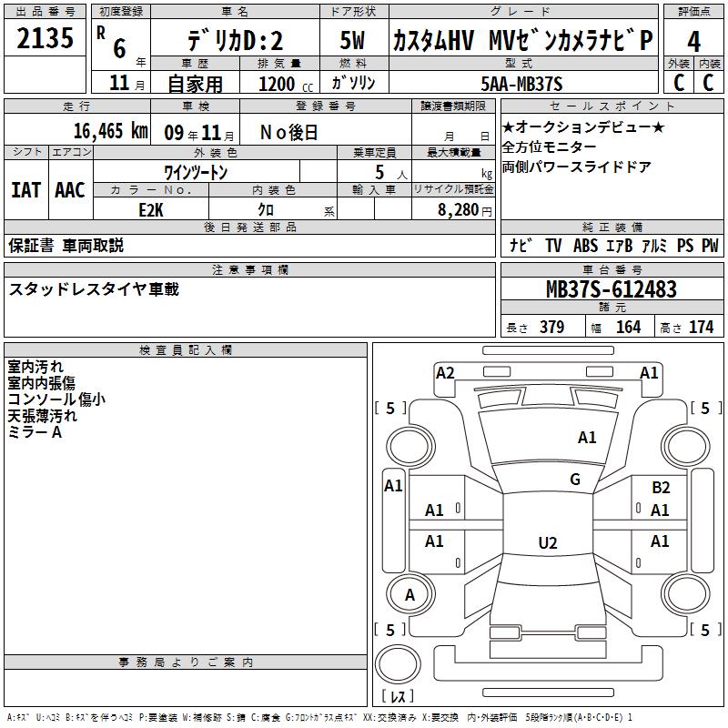Click the セールスポイント section header

(612, 106)
